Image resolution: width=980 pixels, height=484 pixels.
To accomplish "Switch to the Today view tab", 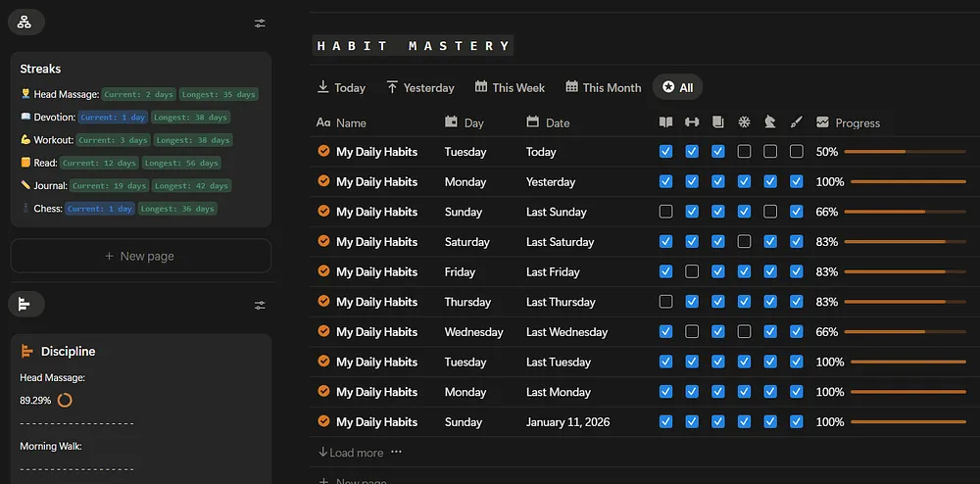I will coord(341,87).
